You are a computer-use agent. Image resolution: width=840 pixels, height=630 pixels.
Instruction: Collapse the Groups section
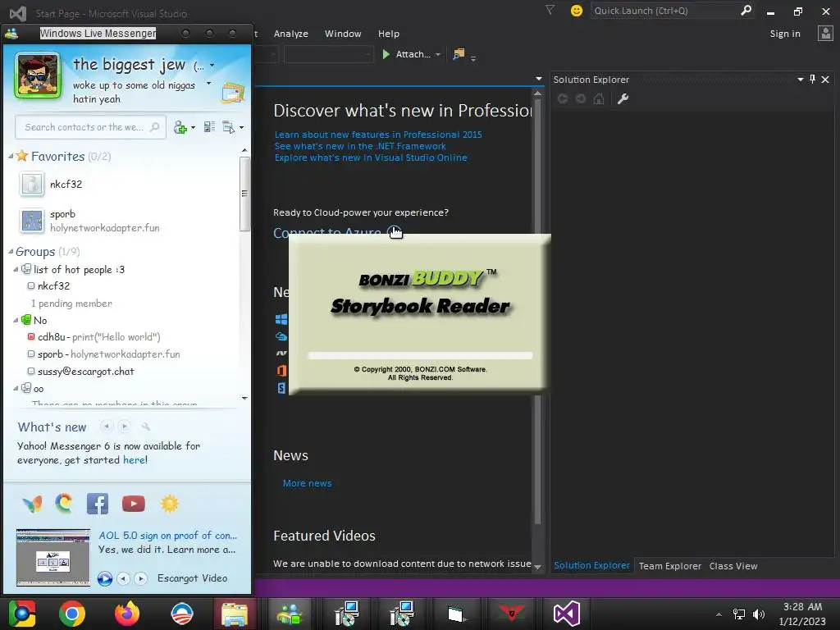point(10,251)
